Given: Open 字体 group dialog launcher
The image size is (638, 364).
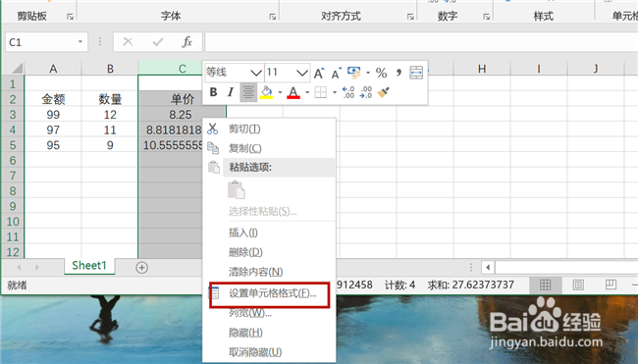Looking at the screenshot, I should tap(272, 17).
